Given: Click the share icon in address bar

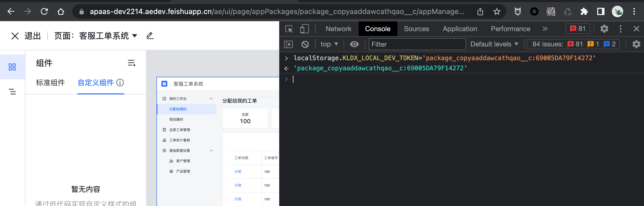Looking at the screenshot, I should tap(480, 11).
